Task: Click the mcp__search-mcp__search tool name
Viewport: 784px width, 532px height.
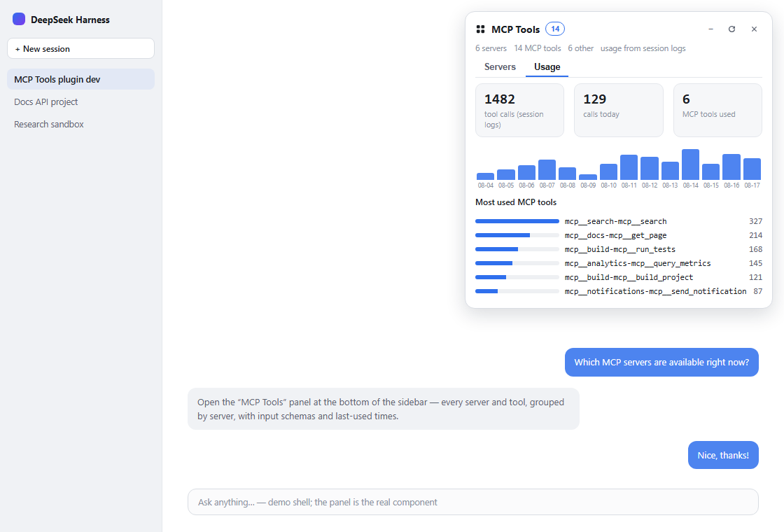Action: (615, 221)
